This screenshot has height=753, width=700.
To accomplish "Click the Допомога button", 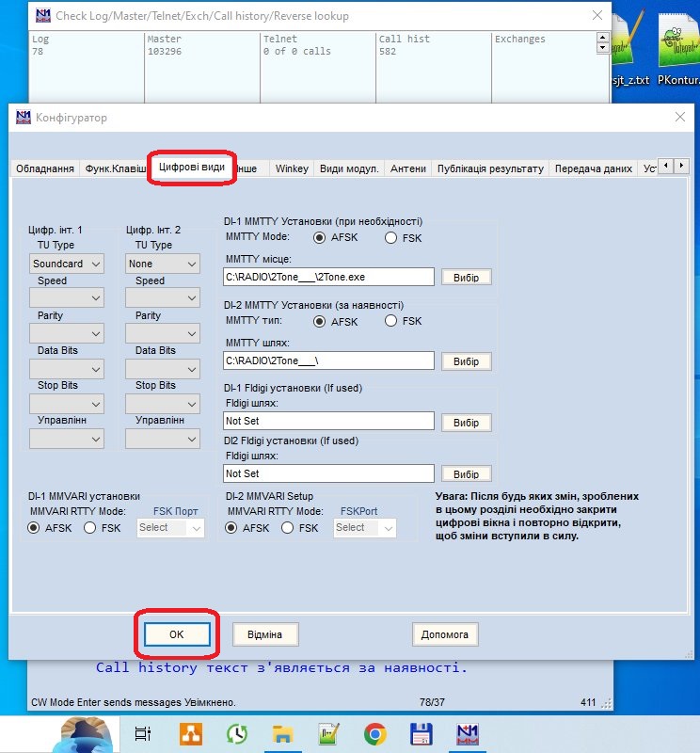I will tap(445, 634).
